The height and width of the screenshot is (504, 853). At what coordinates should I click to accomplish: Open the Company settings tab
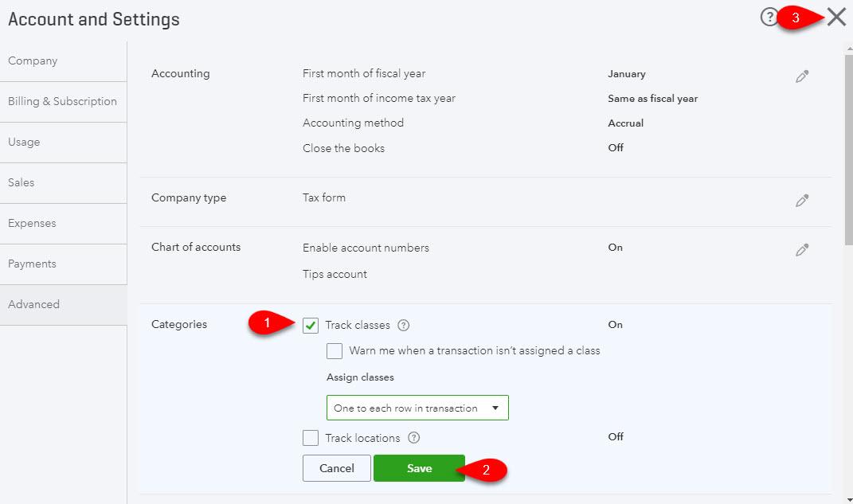pos(63,61)
